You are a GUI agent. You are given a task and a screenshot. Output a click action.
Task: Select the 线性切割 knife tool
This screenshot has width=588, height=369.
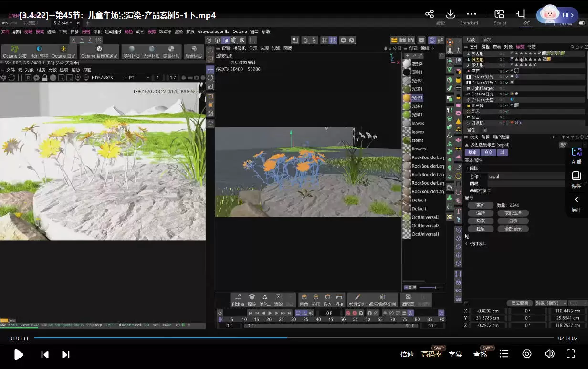pos(357,299)
